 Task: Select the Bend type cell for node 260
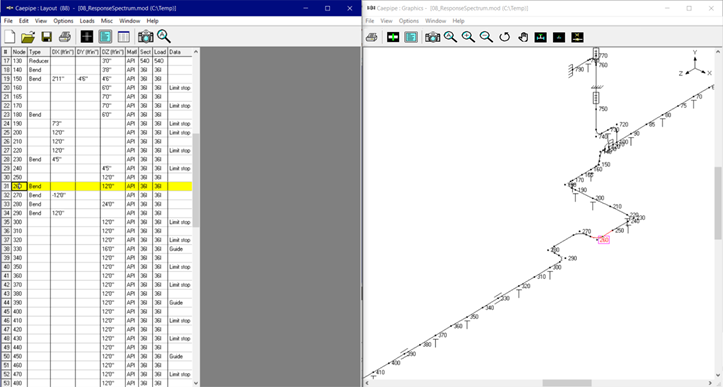coord(39,186)
